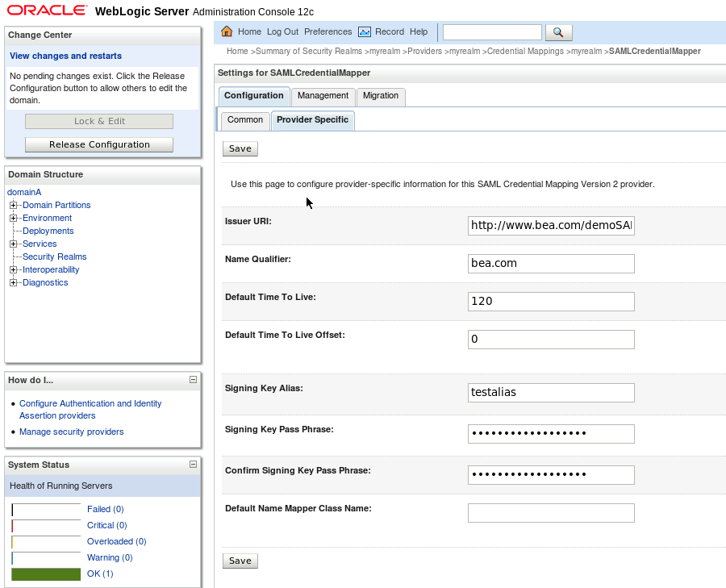Screen dimensions: 726x588
Task: Select the Common sub-tab
Action: click(244, 119)
